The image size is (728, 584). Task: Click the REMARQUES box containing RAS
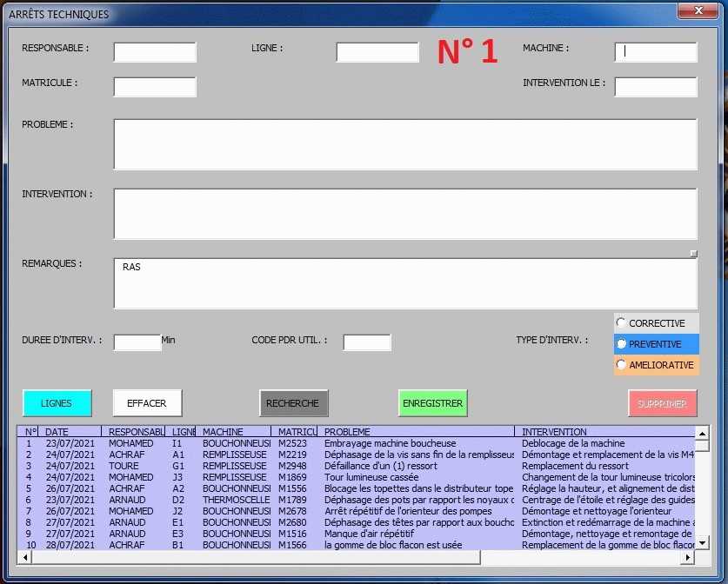tap(404, 283)
